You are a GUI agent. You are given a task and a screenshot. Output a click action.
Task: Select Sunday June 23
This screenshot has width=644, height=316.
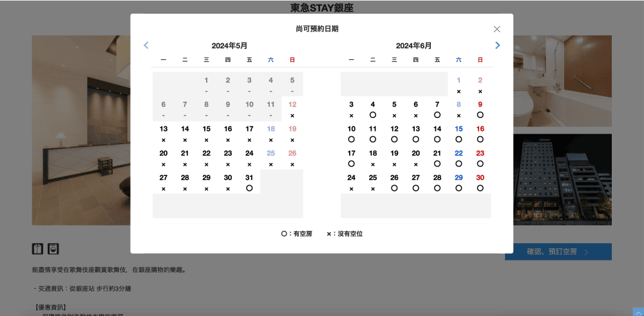pos(480,158)
